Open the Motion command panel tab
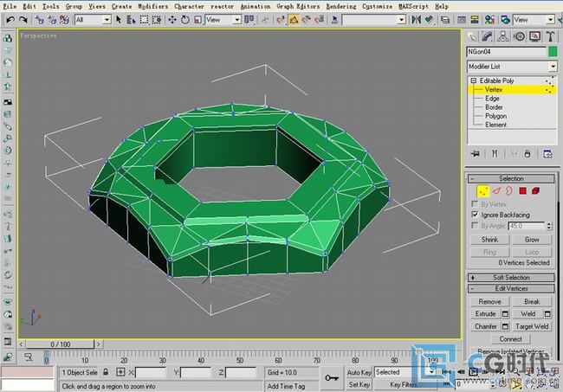 pyautogui.click(x=519, y=36)
